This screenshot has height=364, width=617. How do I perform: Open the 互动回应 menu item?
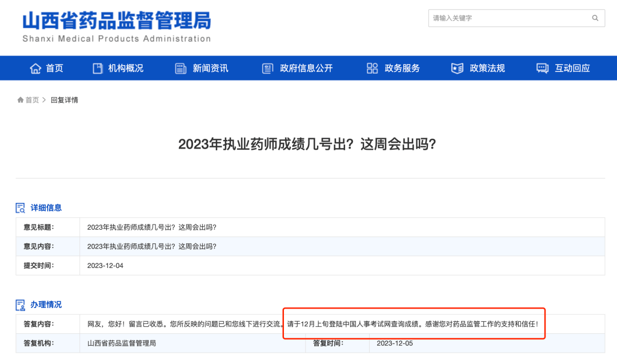click(572, 68)
